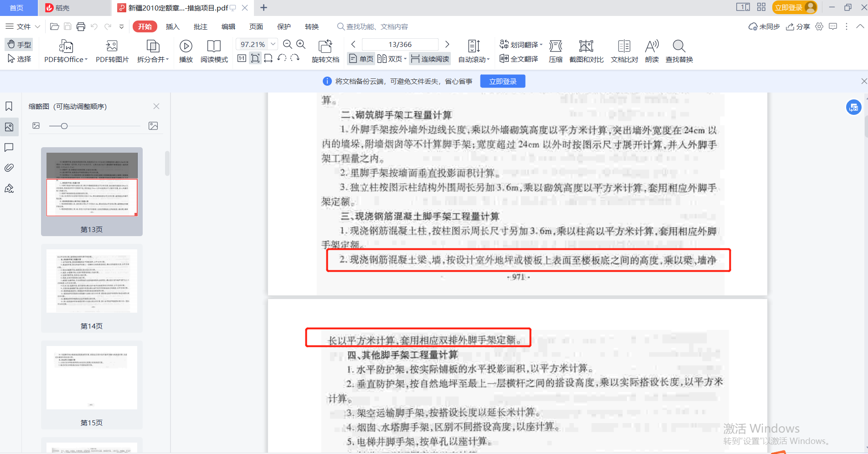868x454 pixels.
Task: Open the 批注 ribbon tab
Action: pyautogui.click(x=201, y=26)
